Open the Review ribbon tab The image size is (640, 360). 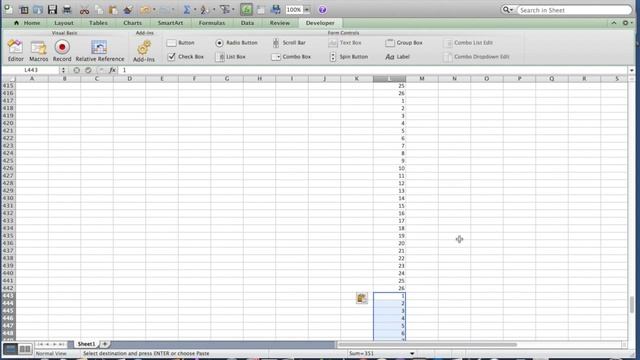pos(280,23)
